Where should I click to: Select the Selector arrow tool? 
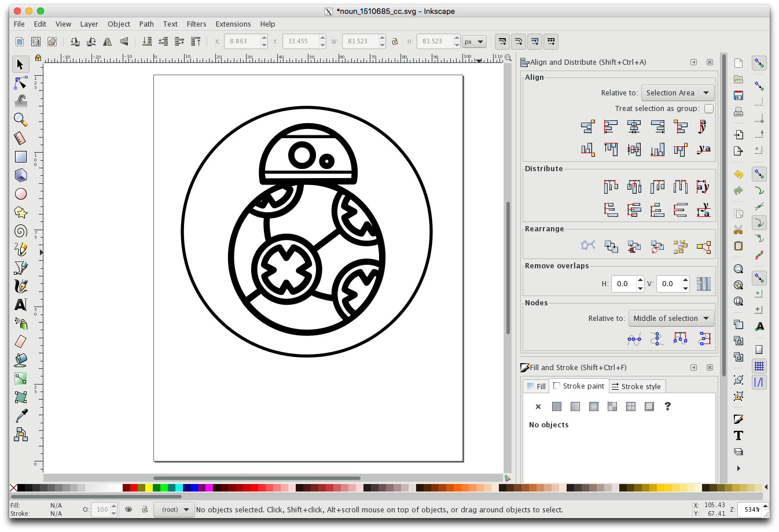[x=20, y=64]
